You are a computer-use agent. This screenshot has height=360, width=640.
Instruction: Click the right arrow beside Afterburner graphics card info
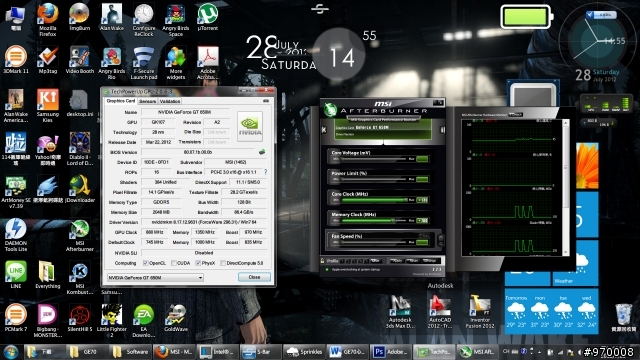point(442,130)
